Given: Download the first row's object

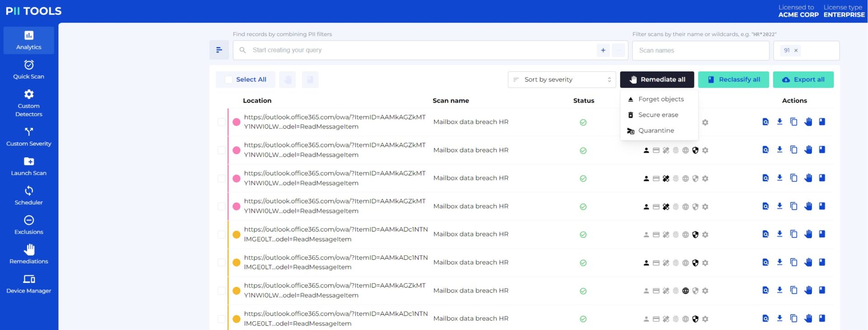Looking at the screenshot, I should pyautogui.click(x=779, y=122).
